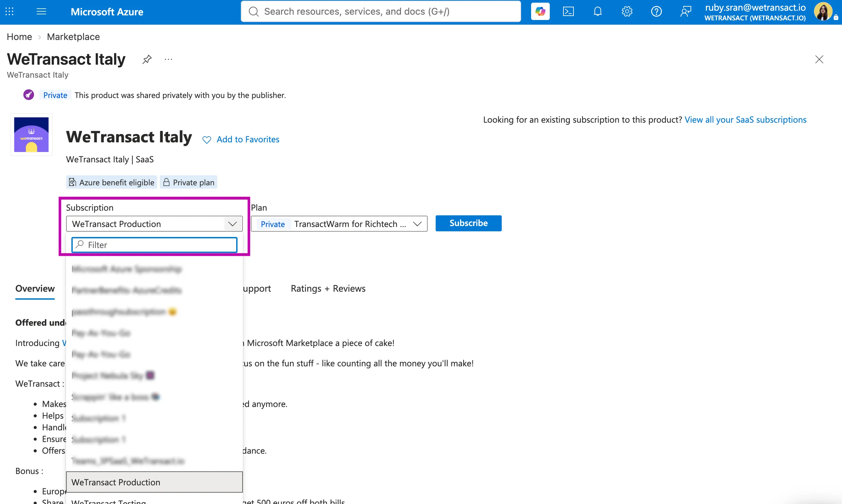Open Cloud Shell terminal
842x504 pixels.
point(568,12)
